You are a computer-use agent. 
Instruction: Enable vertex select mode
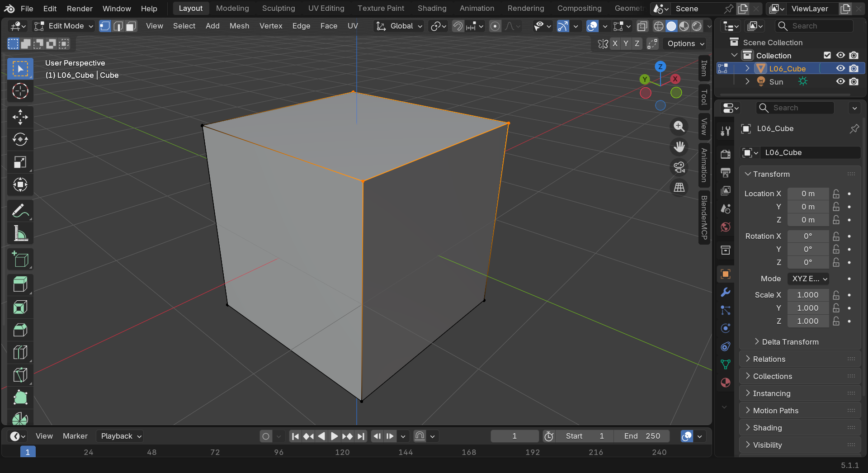pos(105,26)
